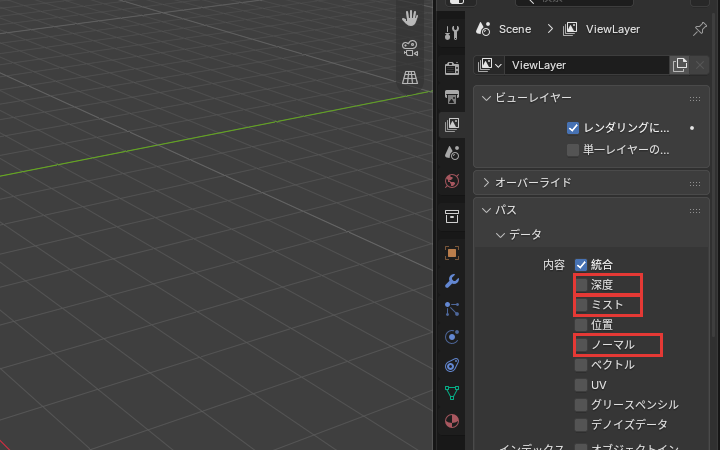Screen dimensions: 720x450
Task: Open the View Layer properties tab
Action: pos(452,124)
